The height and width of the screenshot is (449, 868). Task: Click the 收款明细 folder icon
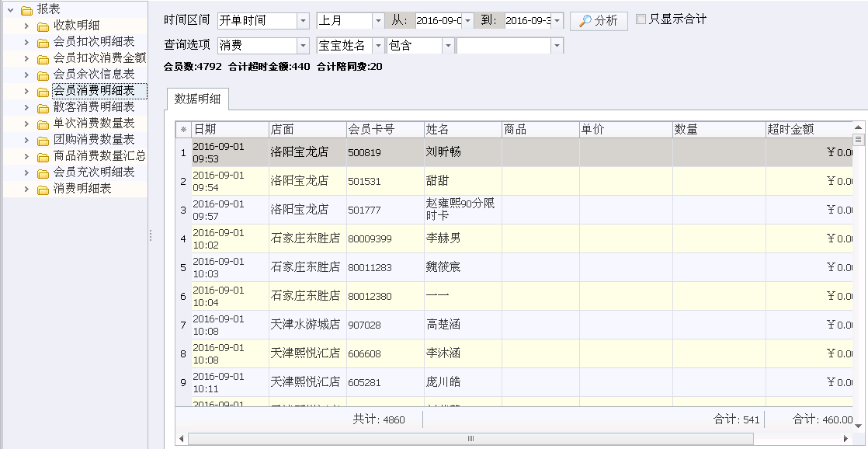tap(43, 26)
